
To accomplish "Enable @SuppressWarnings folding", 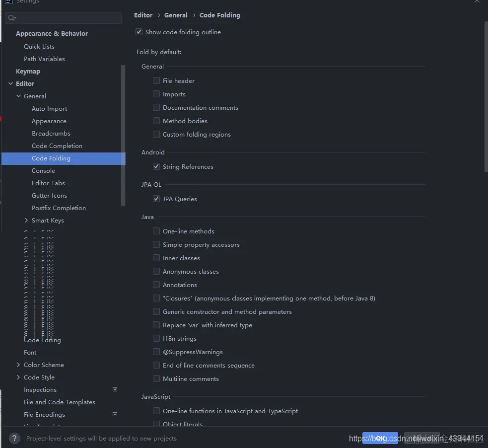I will [156, 352].
